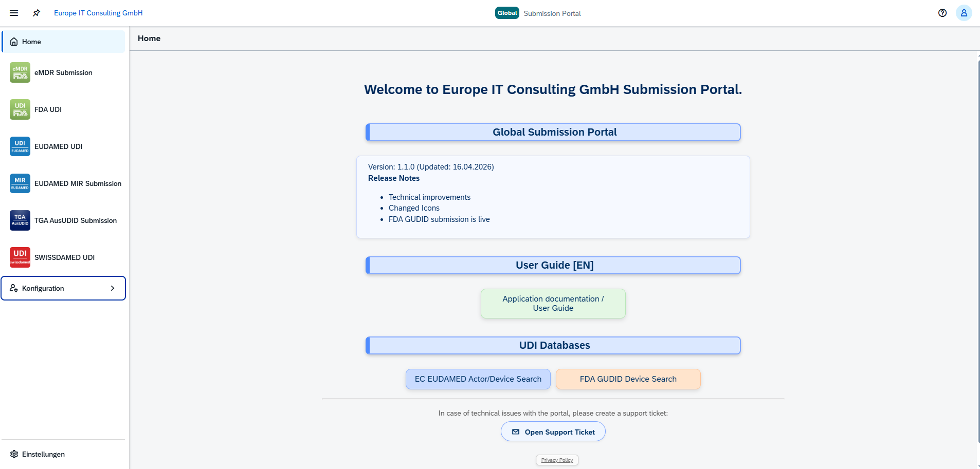Click the EUDAMED MIR icon
The height and width of the screenshot is (469, 980).
pyautogui.click(x=20, y=183)
